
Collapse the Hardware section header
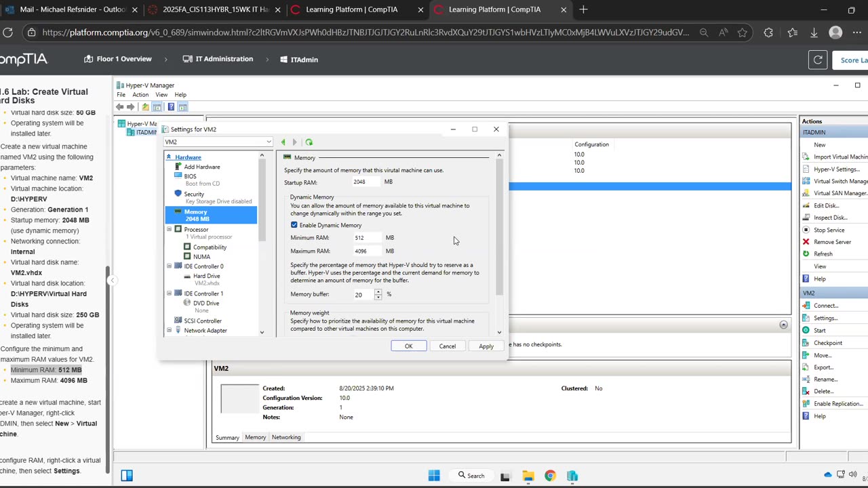point(169,157)
